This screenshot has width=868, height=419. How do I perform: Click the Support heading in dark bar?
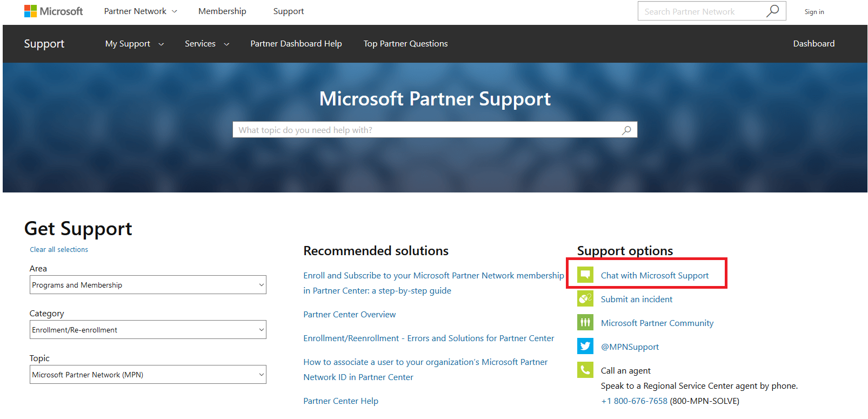pos(44,44)
